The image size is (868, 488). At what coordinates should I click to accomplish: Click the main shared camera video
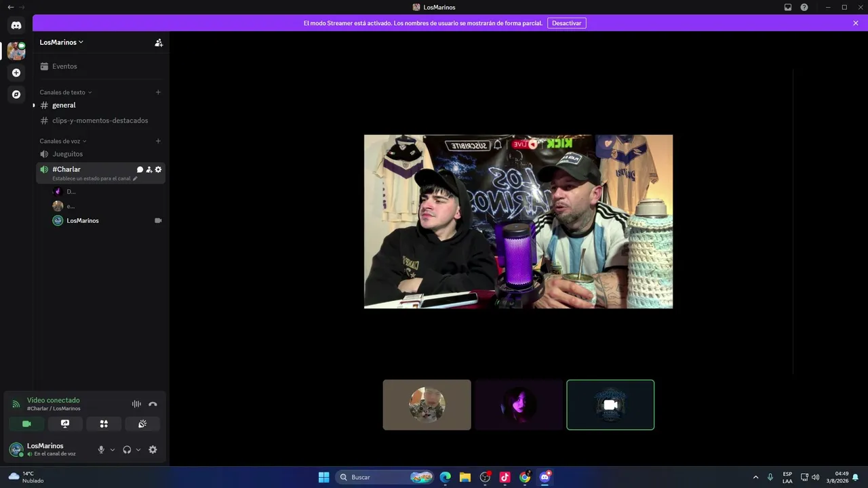coord(519,222)
